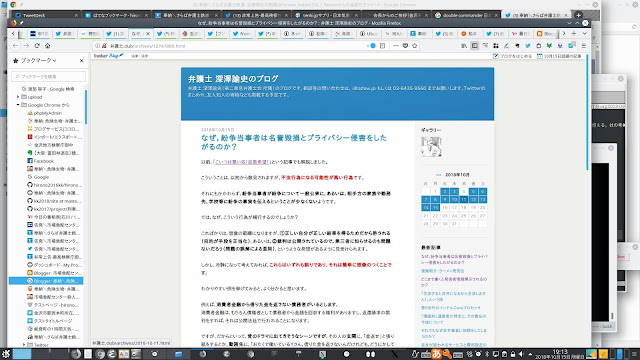The width and height of the screenshot is (640, 360).
Task: Bookmark this page with star icon
Action: [415, 46]
